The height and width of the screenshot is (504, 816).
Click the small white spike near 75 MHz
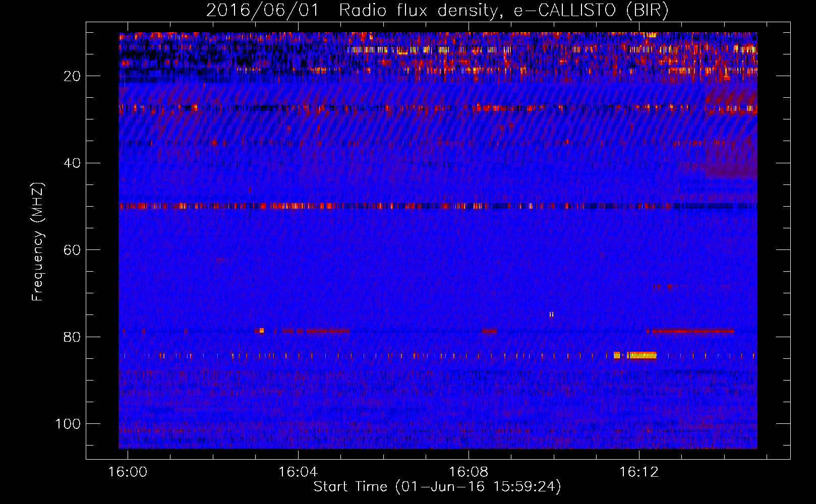[551, 314]
